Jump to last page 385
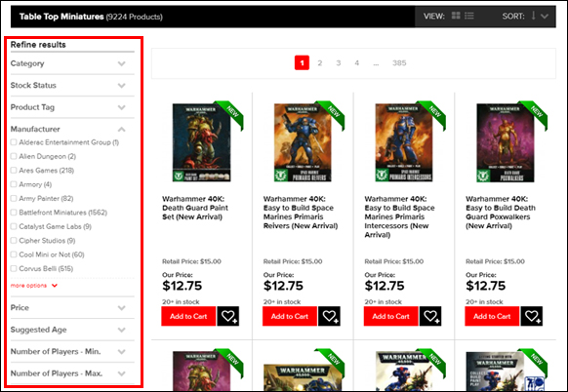The height and width of the screenshot is (392, 568). [399, 63]
